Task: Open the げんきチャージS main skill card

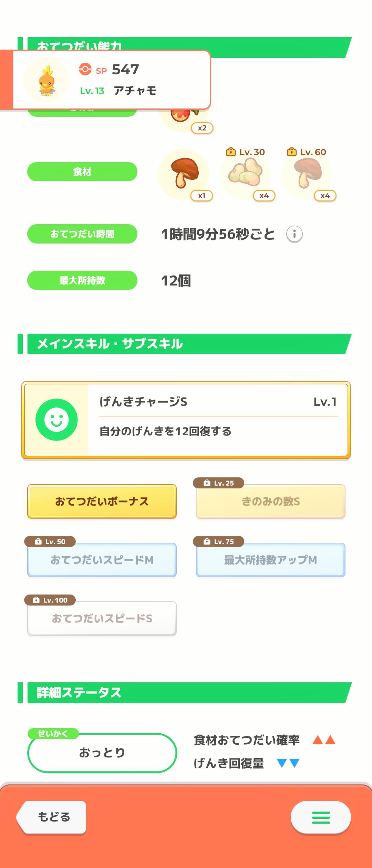Action: 186,420
